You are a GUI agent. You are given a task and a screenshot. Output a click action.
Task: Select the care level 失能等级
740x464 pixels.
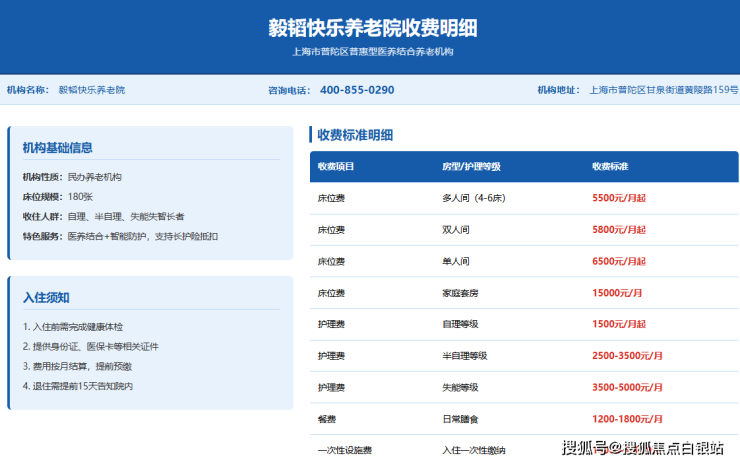coord(460,388)
